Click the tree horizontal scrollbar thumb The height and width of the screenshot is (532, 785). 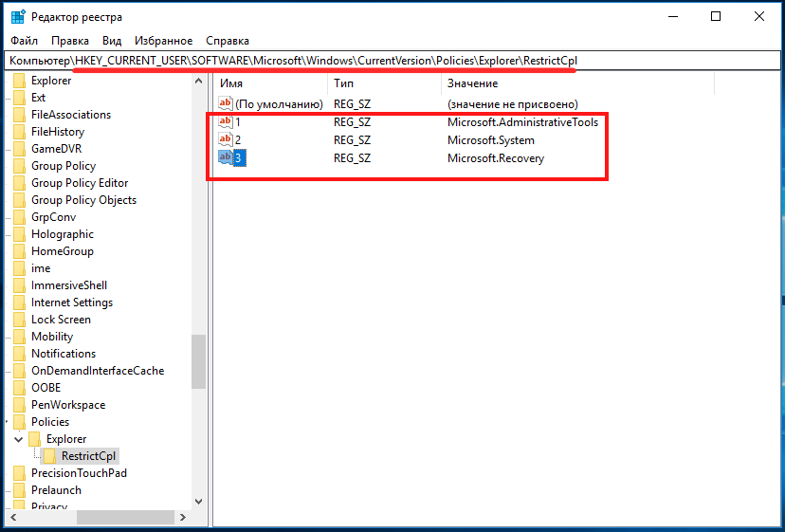[x=125, y=518]
